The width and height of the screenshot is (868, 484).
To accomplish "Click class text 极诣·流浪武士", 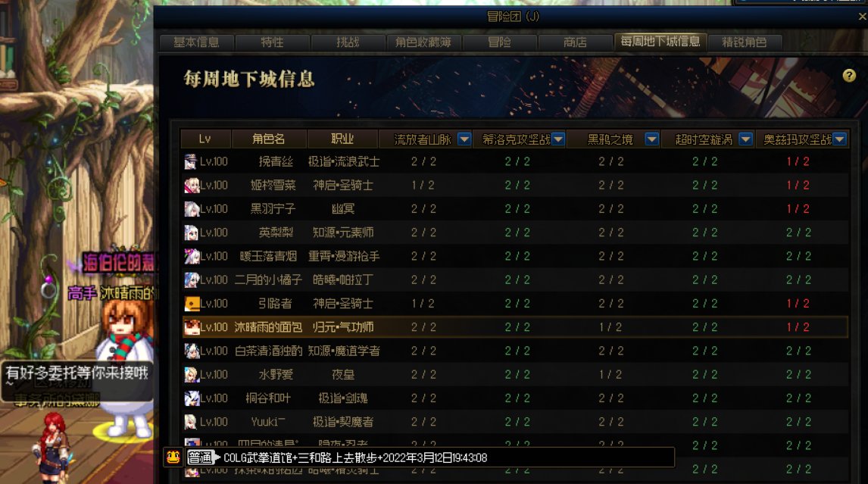I will click(x=344, y=161).
